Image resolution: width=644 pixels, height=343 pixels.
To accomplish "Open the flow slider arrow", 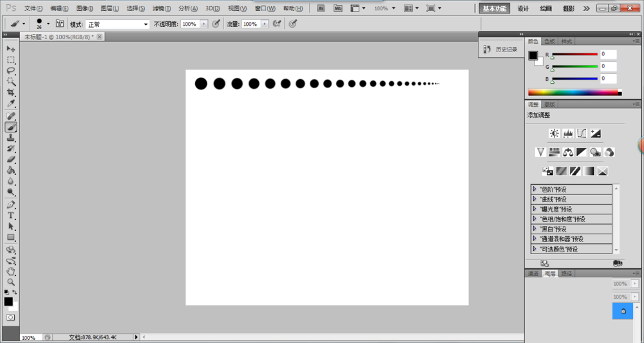I will coord(265,24).
